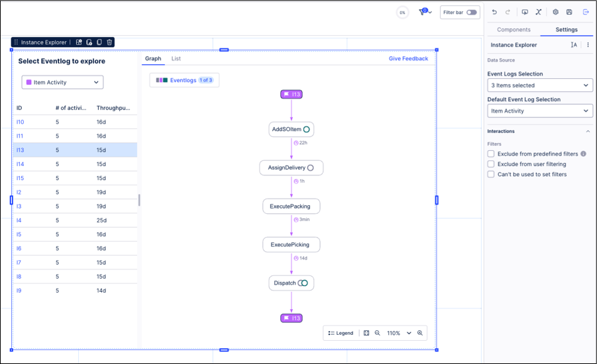Click the drag handle on Instance Explorer toolbar
Image resolution: width=597 pixels, height=364 pixels.
pyautogui.click(x=16, y=42)
